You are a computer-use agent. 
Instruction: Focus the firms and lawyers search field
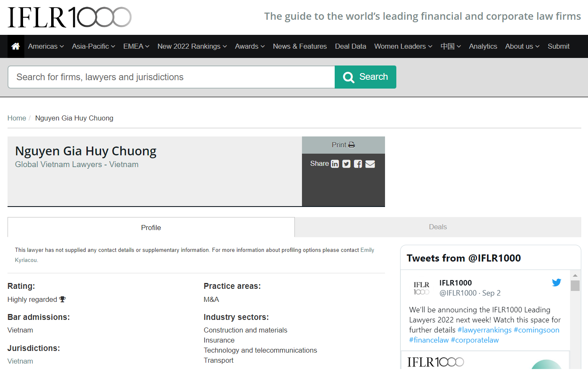[x=171, y=77]
